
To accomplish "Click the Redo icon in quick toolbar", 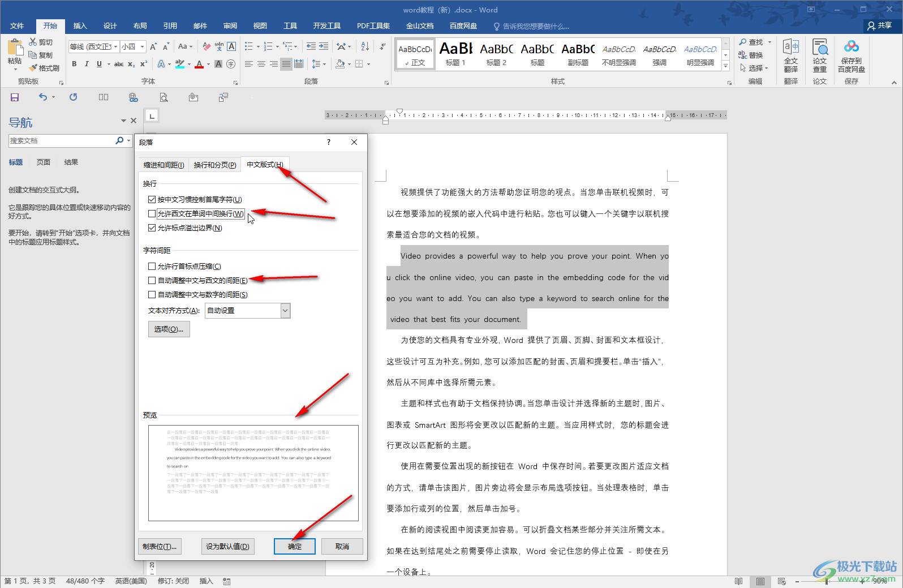I will tap(74, 97).
